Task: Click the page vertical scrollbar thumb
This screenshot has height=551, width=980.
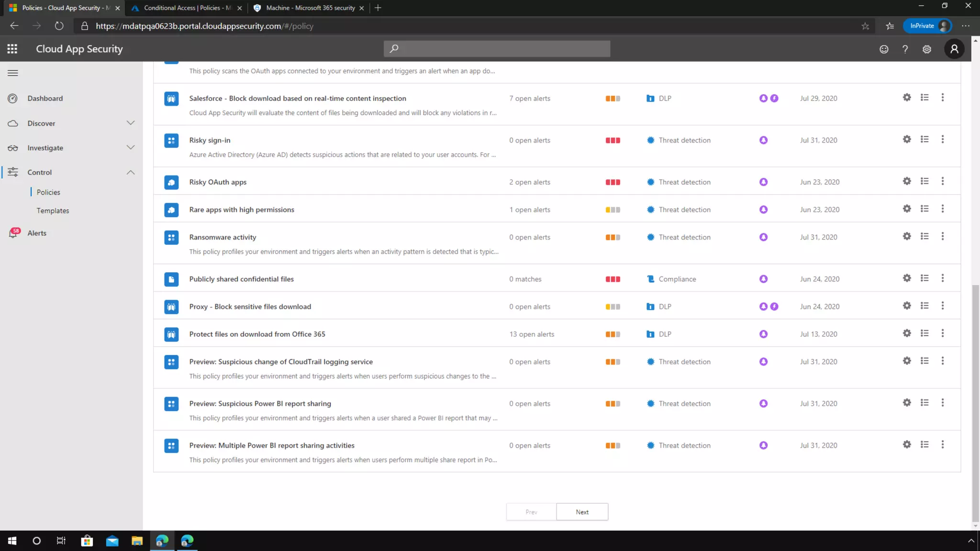Action: click(x=975, y=403)
